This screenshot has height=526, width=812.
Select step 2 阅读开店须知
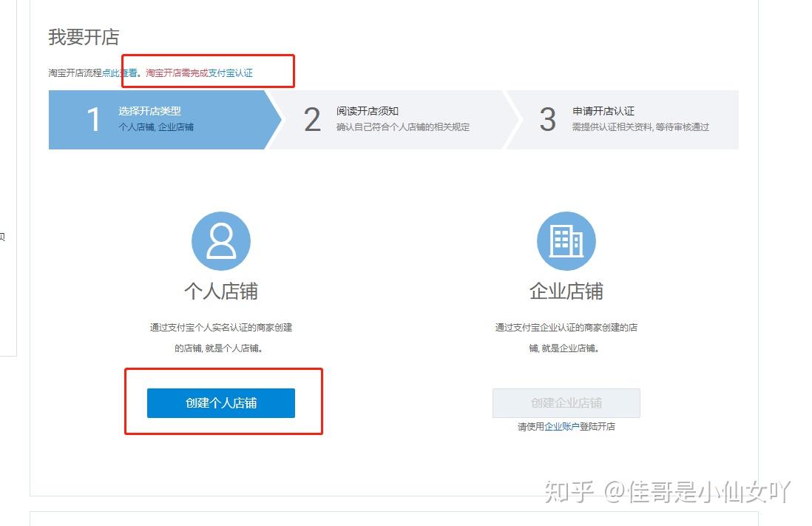(x=393, y=120)
